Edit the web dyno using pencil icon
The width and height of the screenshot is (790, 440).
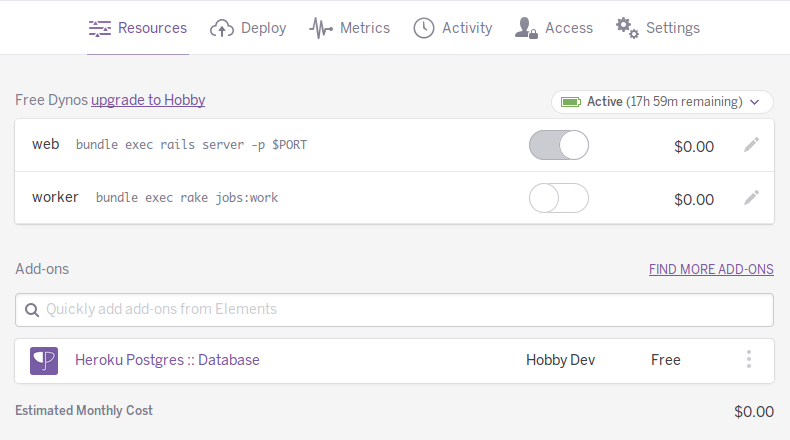pos(751,145)
